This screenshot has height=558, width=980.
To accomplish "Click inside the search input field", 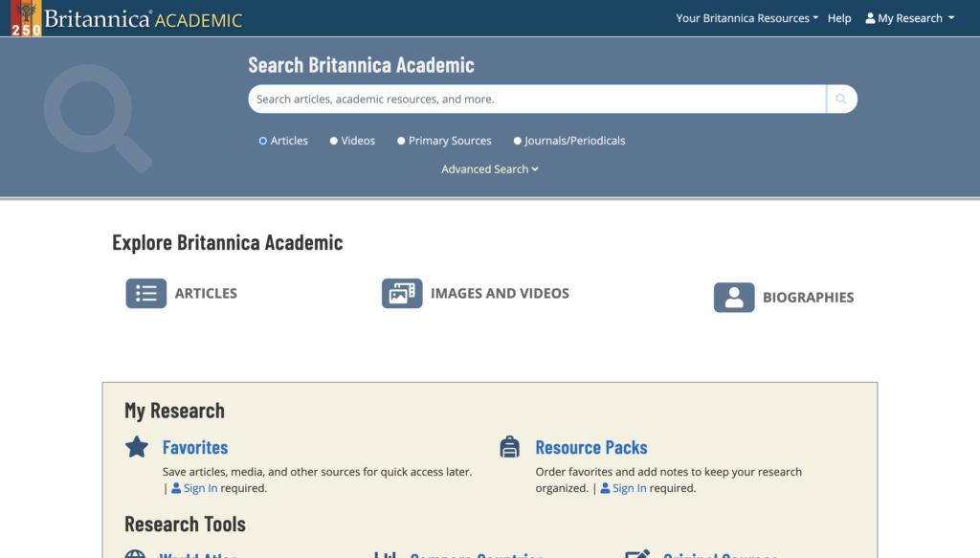I will click(x=536, y=99).
